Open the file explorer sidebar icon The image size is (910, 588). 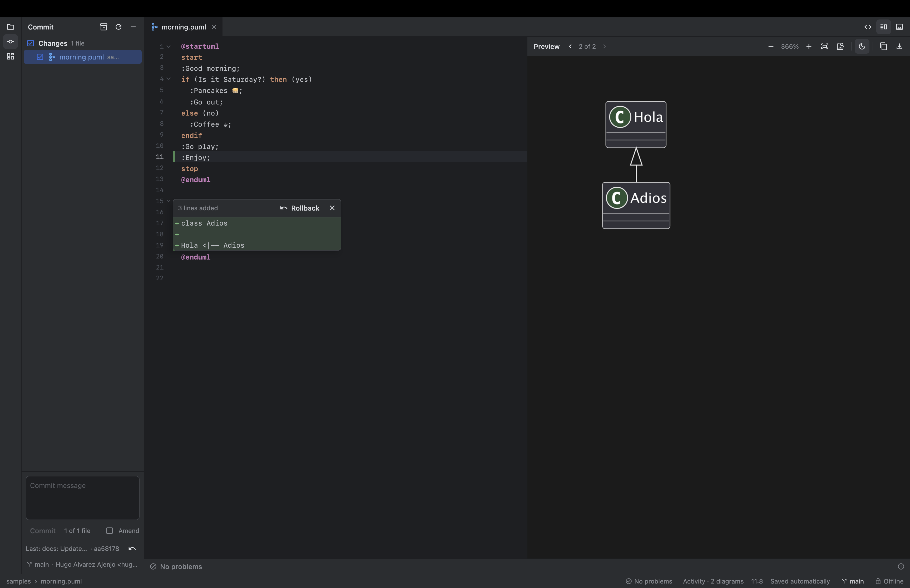[x=10, y=27]
